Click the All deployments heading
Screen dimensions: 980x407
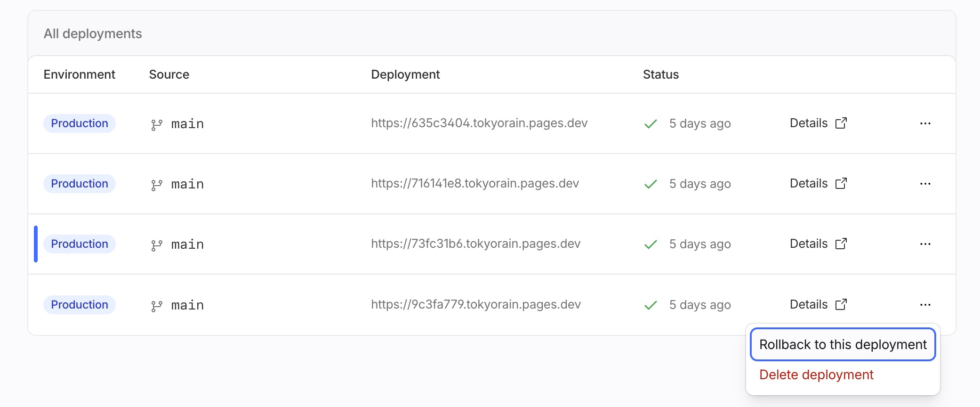(93, 33)
